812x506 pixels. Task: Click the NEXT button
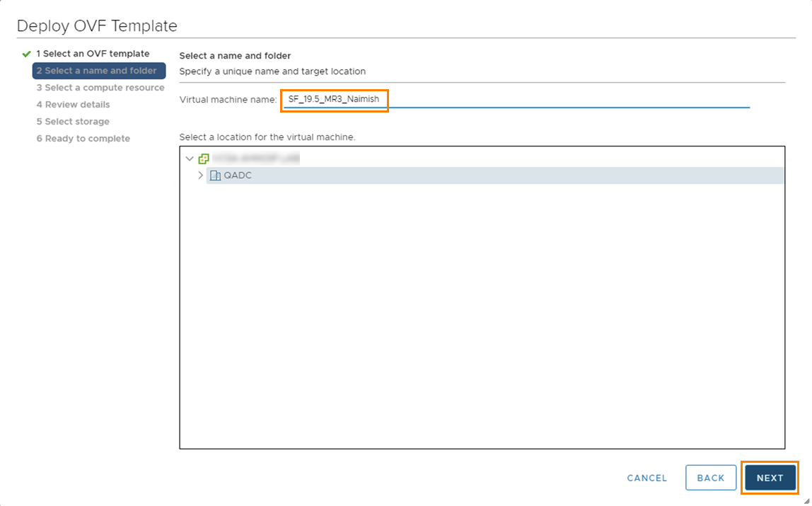[x=770, y=478]
